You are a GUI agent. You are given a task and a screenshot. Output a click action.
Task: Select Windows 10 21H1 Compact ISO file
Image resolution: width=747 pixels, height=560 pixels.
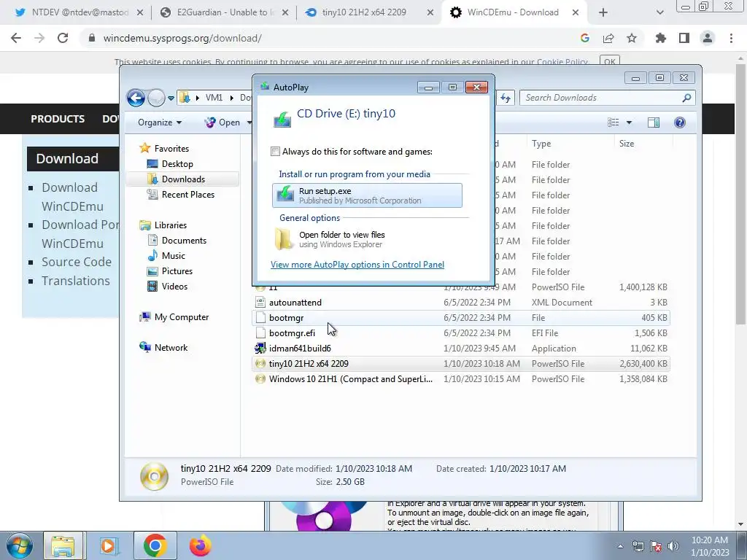[x=461, y=379]
